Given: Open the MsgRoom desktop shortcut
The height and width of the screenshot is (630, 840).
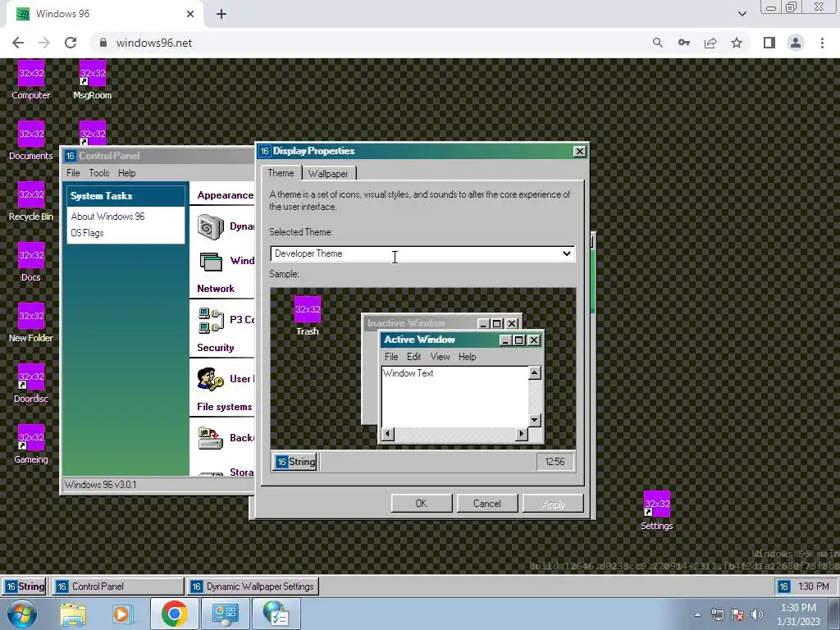Looking at the screenshot, I should point(92,80).
